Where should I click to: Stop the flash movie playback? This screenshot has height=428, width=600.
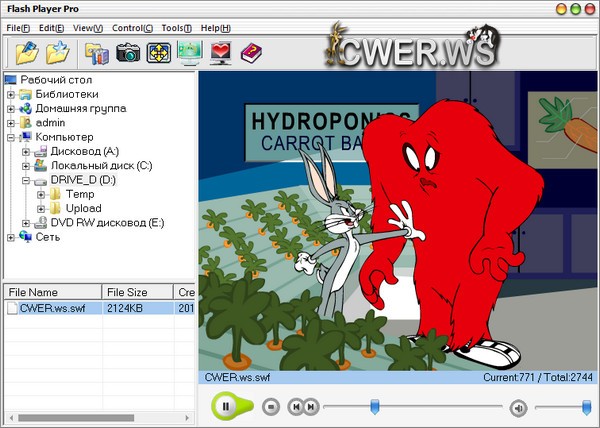(270, 406)
